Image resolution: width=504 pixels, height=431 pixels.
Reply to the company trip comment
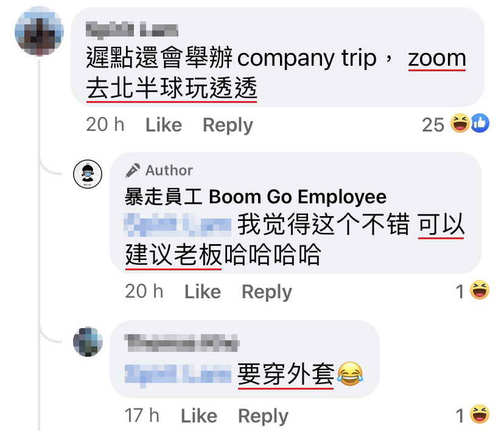point(228,125)
